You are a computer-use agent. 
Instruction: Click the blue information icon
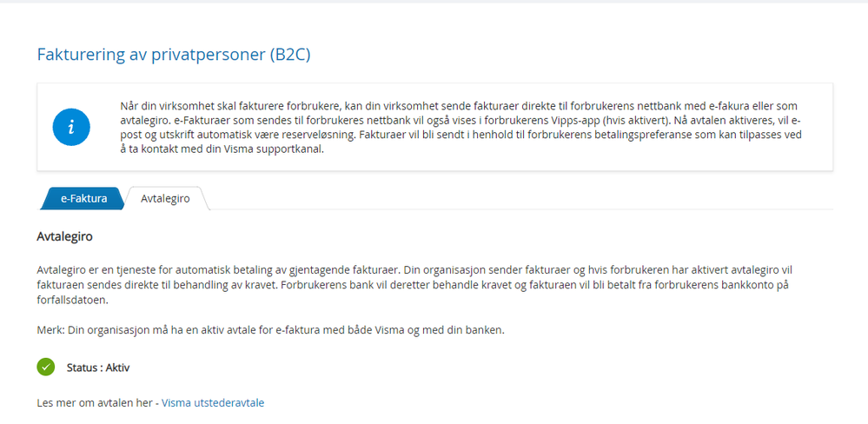(71, 128)
